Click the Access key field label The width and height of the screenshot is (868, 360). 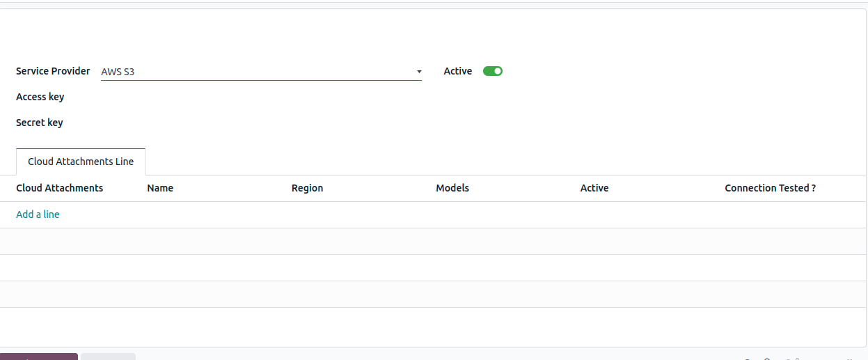coord(40,97)
